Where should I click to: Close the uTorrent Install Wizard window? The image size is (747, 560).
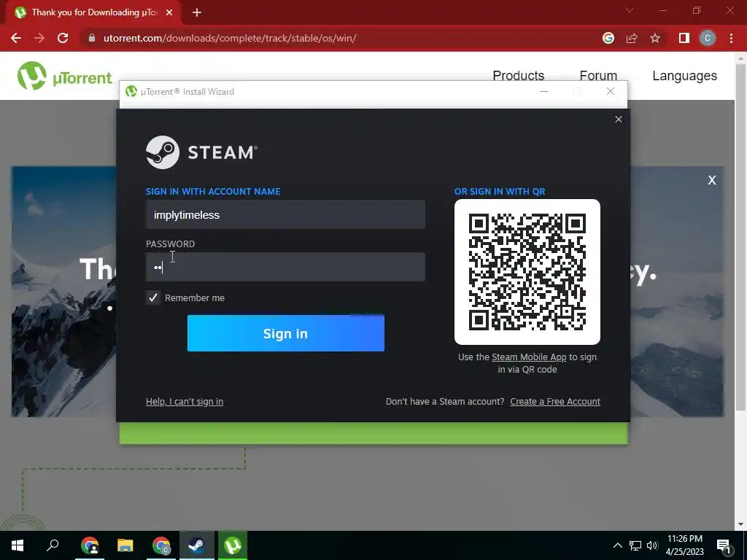[x=611, y=91]
